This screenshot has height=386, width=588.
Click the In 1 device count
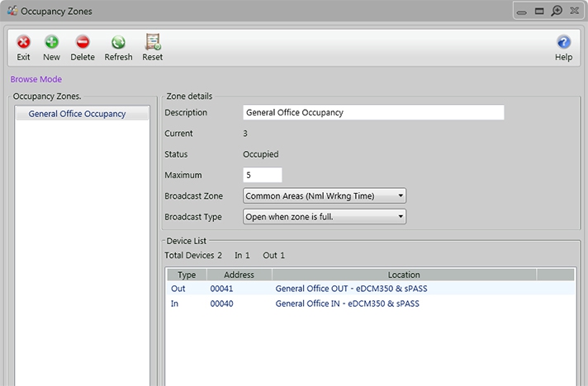pyautogui.click(x=242, y=256)
